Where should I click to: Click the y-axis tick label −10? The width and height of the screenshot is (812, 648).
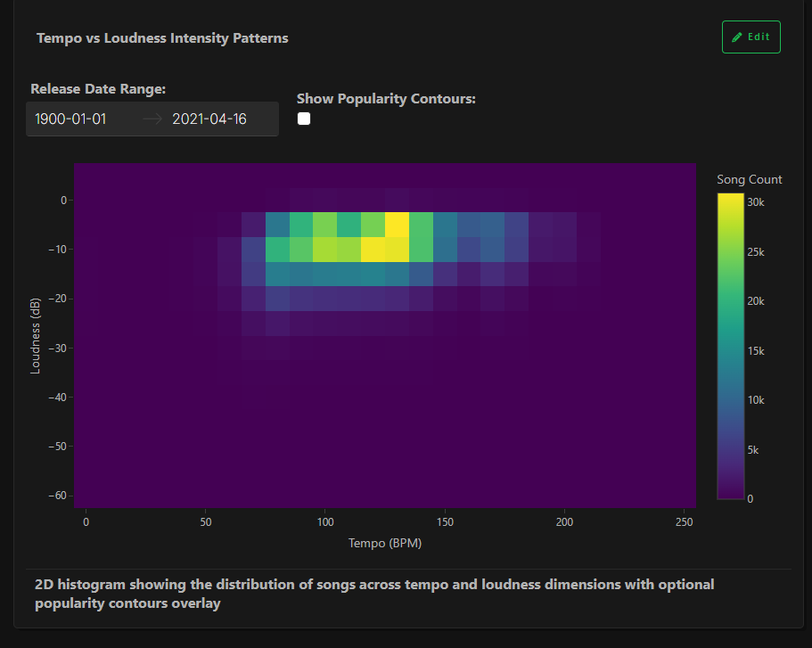pyautogui.click(x=57, y=250)
